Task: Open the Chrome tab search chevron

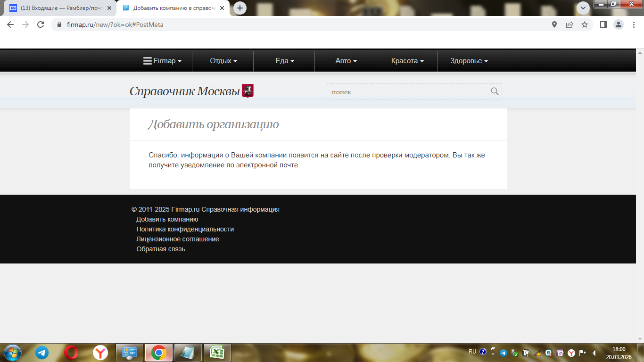Action: (583, 8)
